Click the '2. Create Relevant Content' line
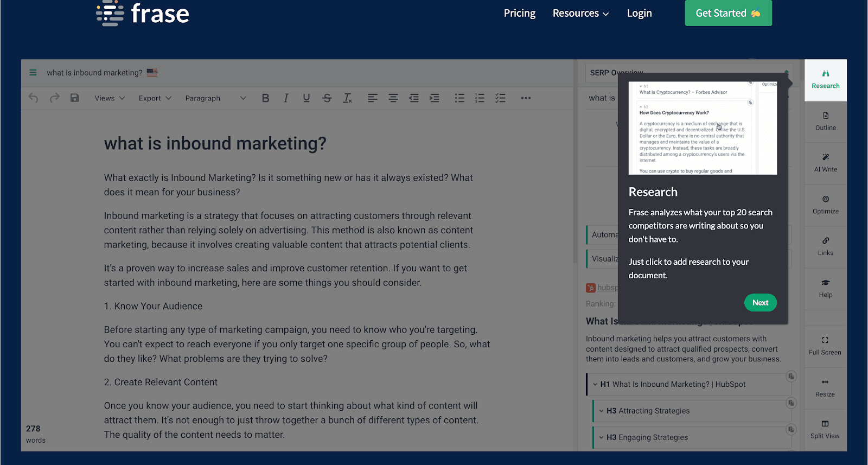Screen dimensions: 868x465 coord(161,382)
